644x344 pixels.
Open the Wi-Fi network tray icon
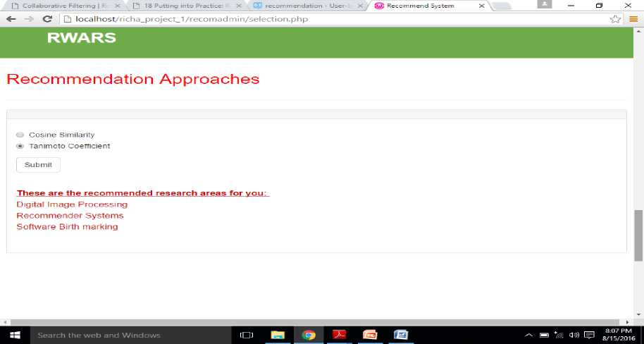point(559,335)
